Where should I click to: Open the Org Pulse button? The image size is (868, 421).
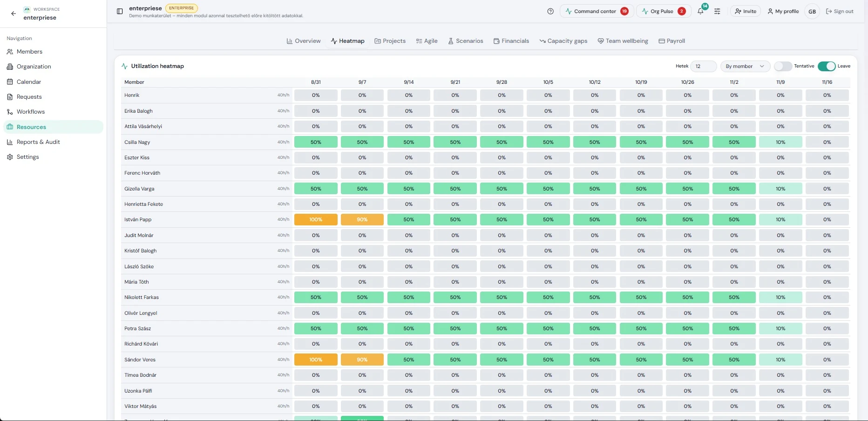pyautogui.click(x=663, y=11)
